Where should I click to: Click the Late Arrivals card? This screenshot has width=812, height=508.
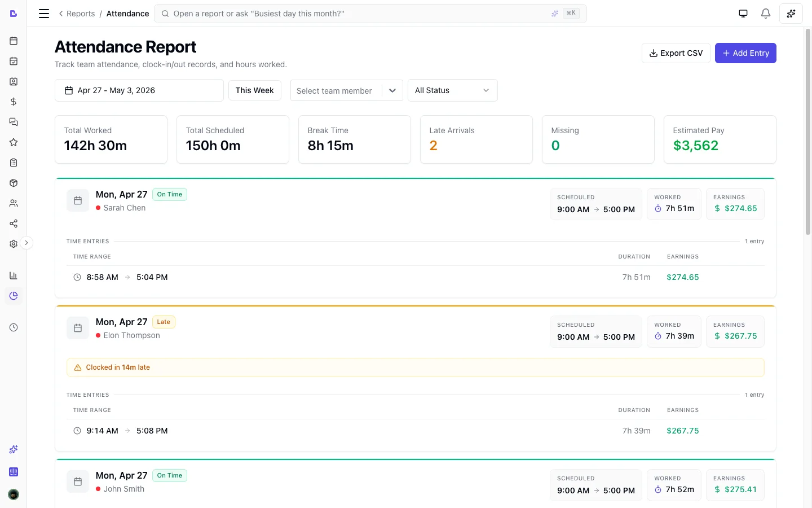[x=476, y=139]
